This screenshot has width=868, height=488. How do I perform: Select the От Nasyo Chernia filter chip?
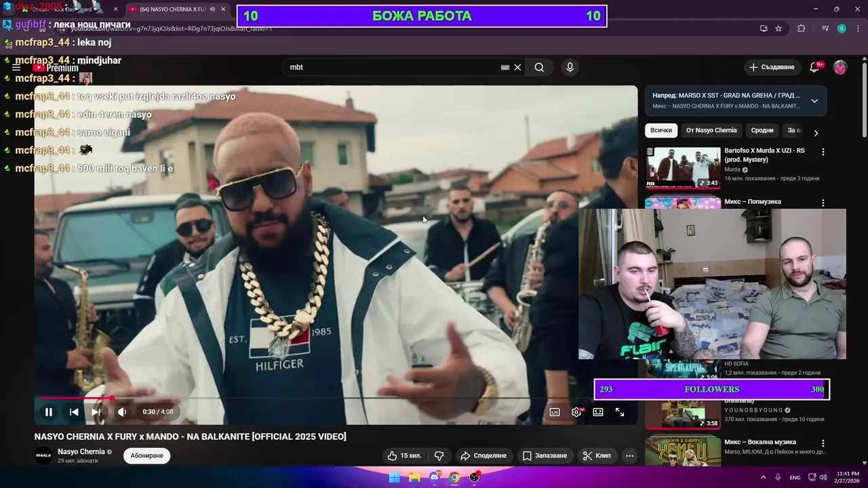(x=711, y=130)
